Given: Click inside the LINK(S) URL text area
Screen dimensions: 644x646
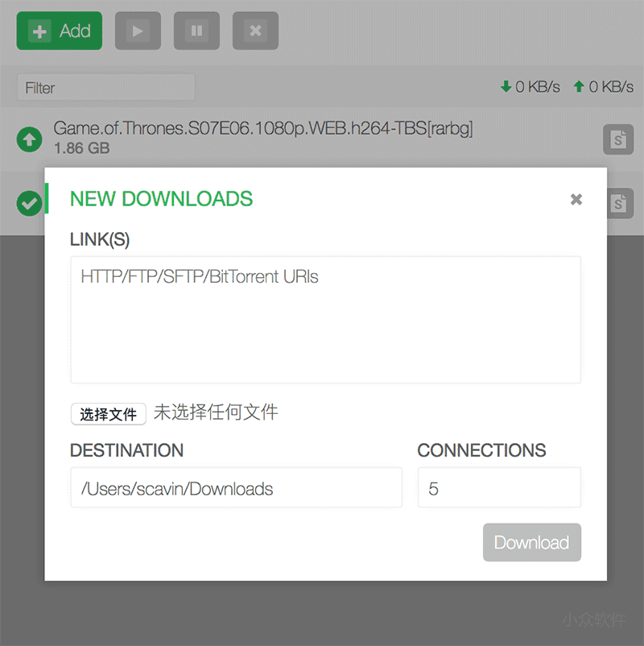Looking at the screenshot, I should [x=325, y=320].
